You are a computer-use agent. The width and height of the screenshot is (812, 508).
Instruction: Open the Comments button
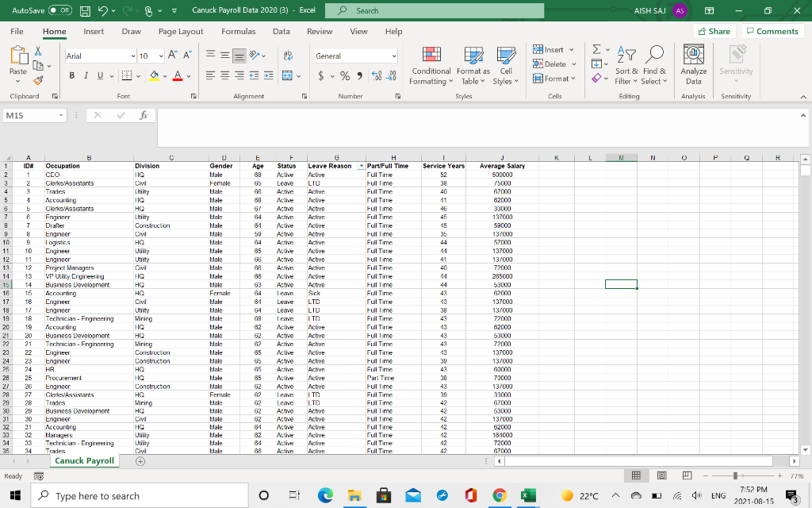[x=772, y=31]
